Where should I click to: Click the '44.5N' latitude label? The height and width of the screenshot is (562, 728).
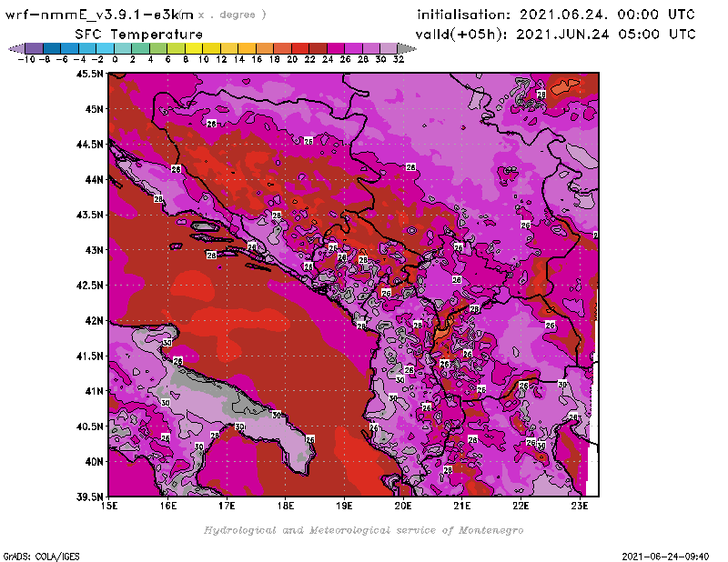point(89,145)
